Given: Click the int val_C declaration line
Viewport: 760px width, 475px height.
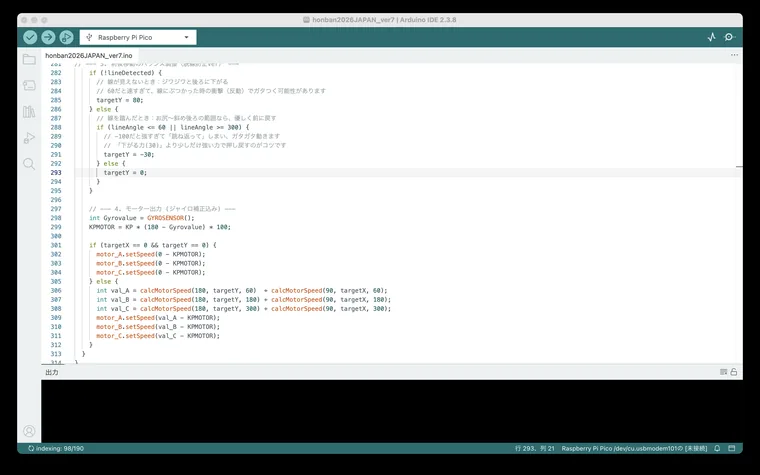Looking at the screenshot, I should coord(243,309).
